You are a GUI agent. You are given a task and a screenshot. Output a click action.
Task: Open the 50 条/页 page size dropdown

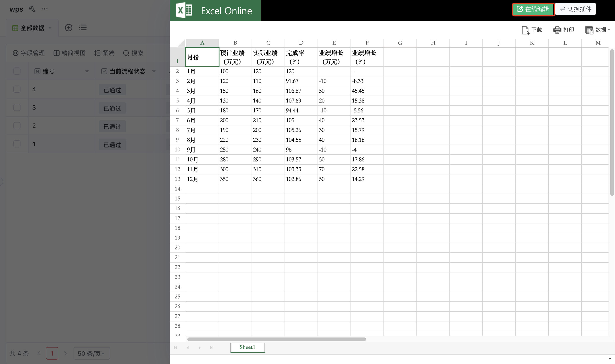[92, 353]
